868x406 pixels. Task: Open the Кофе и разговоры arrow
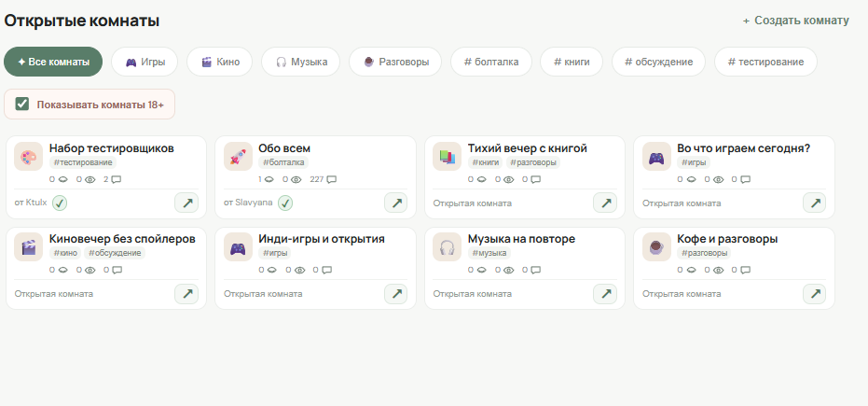point(814,294)
